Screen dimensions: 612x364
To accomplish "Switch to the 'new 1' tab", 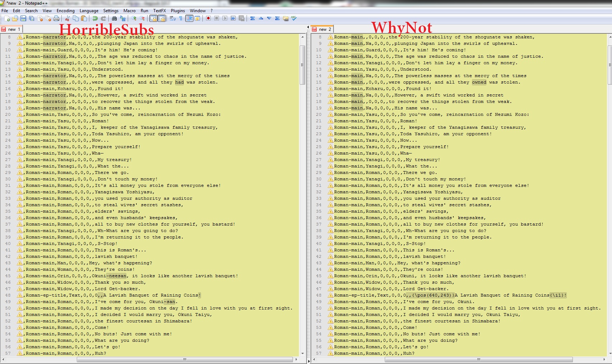I will click(x=11, y=29).
